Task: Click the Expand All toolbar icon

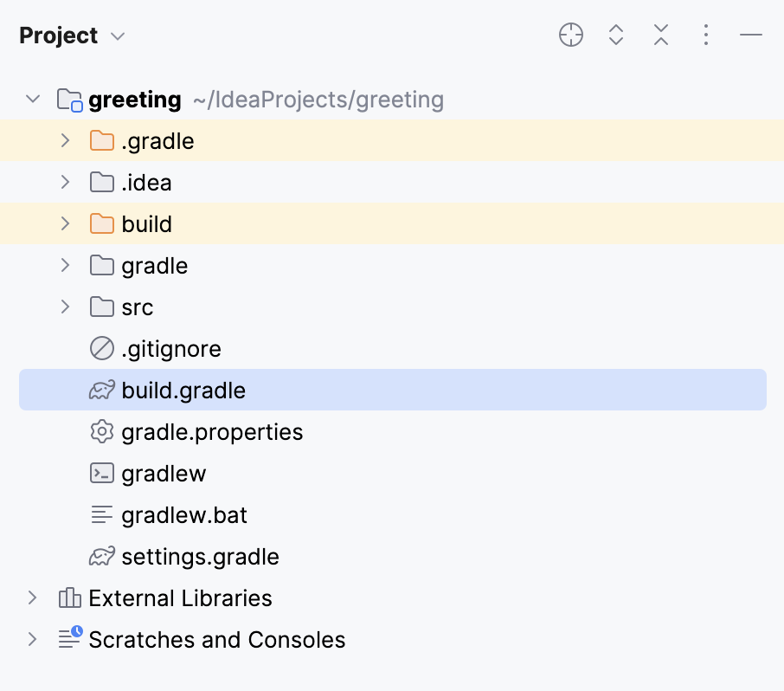Action: click(615, 35)
